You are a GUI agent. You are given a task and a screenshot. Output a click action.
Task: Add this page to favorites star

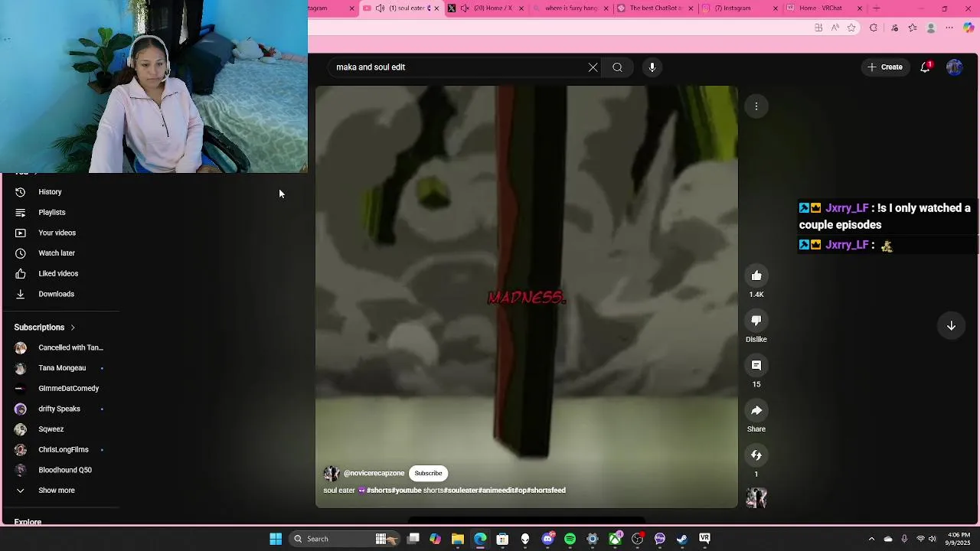tap(851, 28)
